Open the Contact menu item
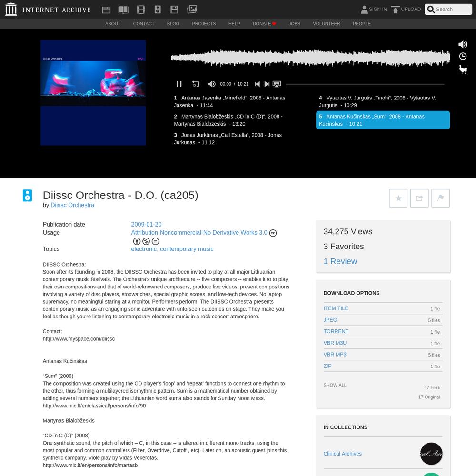Image resolution: width=476 pixels, height=476 pixels. [144, 24]
